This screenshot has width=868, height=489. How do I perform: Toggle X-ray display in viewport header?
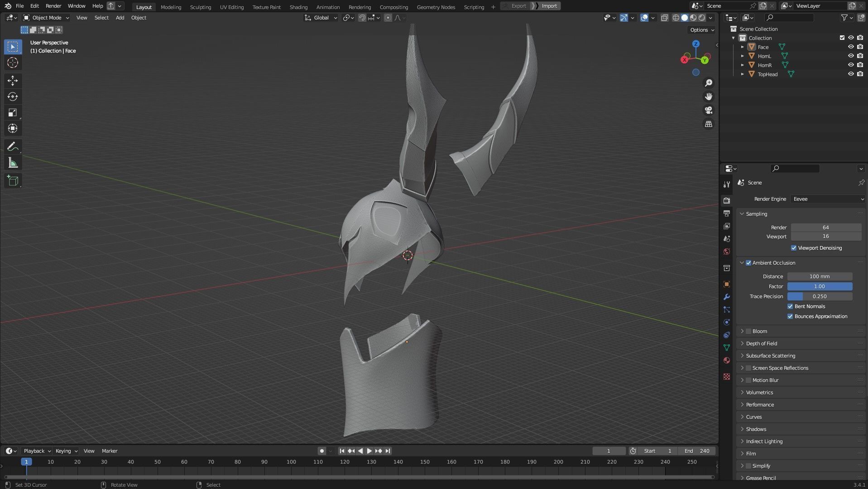coord(664,18)
